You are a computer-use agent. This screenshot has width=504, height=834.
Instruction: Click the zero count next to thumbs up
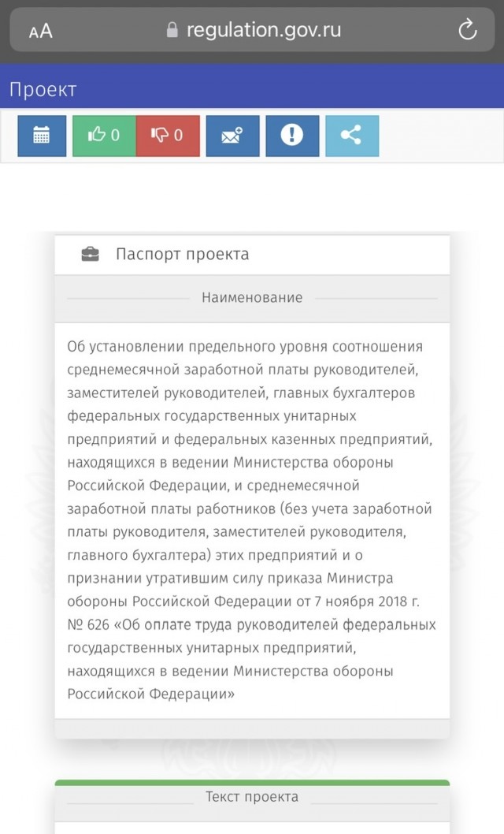[117, 135]
